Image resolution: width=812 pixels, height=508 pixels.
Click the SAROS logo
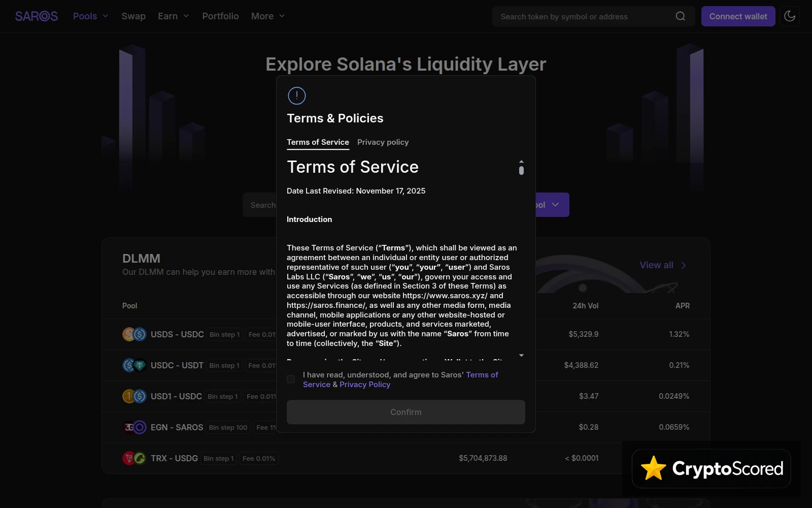click(x=37, y=16)
